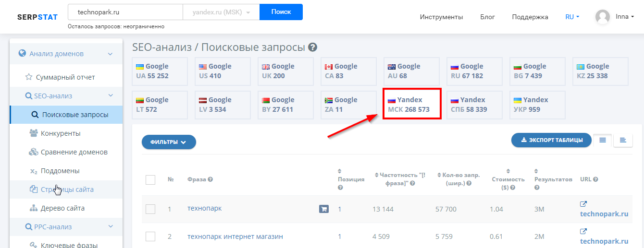Select the Yandex УКР database tile
Screen dimensions: 644x248
pyautogui.click(x=537, y=105)
